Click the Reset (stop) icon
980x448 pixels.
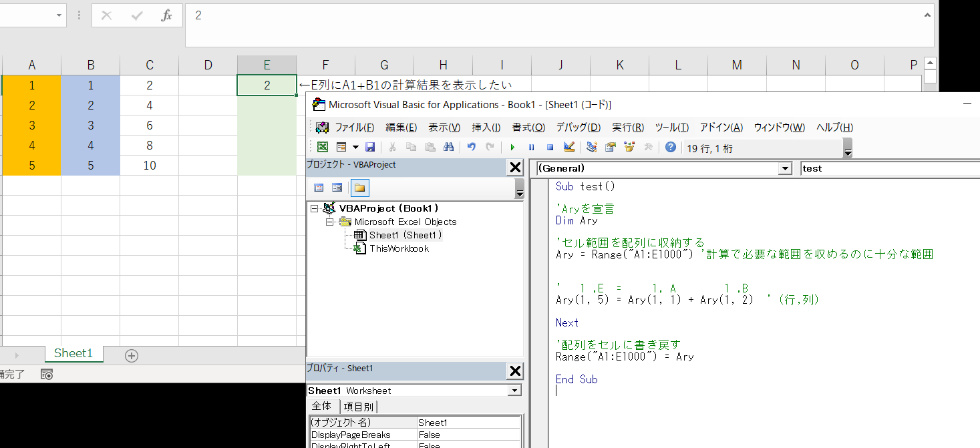(x=550, y=148)
